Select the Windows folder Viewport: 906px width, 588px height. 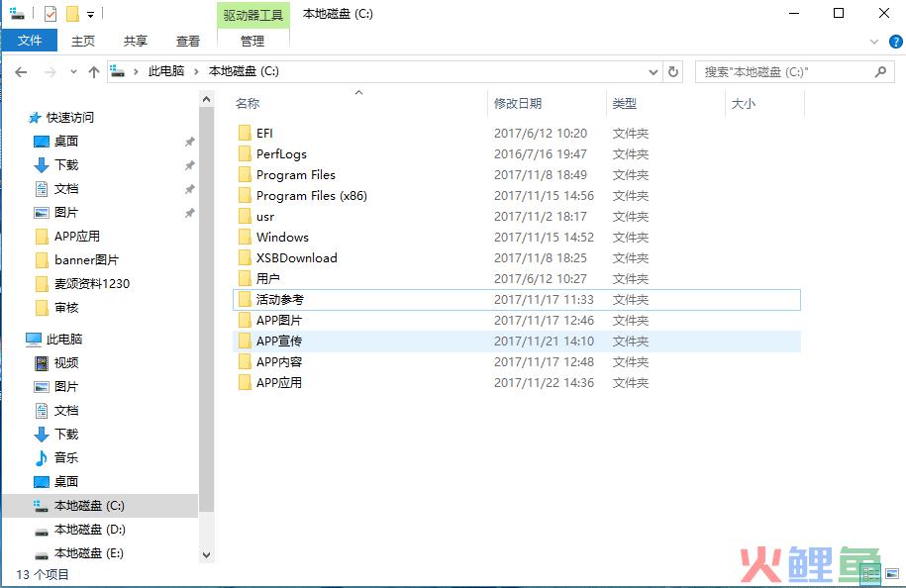click(x=282, y=238)
